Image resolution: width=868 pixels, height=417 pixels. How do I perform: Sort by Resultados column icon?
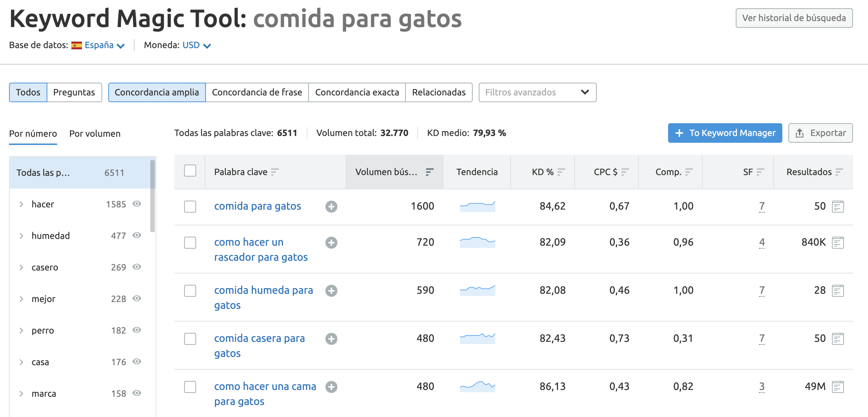click(839, 172)
